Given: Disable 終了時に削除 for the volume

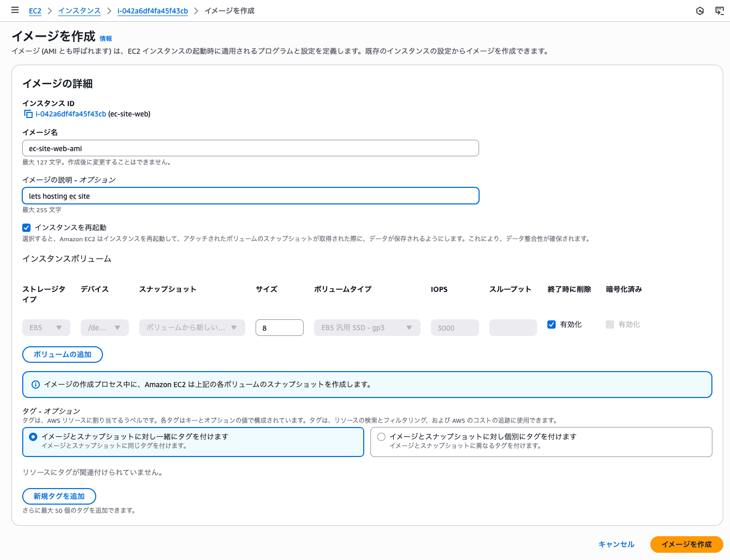Looking at the screenshot, I should click(551, 324).
